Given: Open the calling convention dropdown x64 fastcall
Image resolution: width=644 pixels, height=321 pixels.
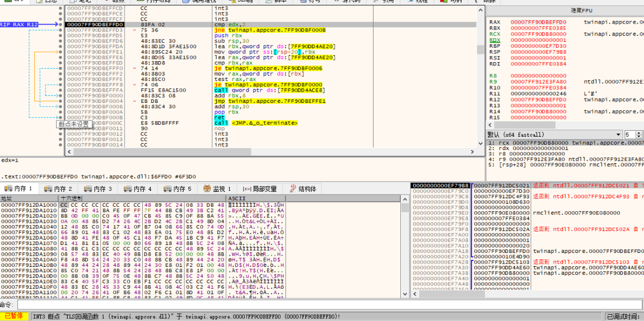Looking at the screenshot, I should pyautogui.click(x=554, y=135).
